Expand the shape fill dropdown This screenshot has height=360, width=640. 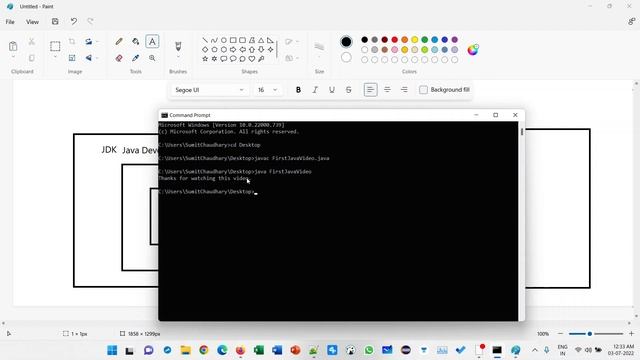pos(298,58)
